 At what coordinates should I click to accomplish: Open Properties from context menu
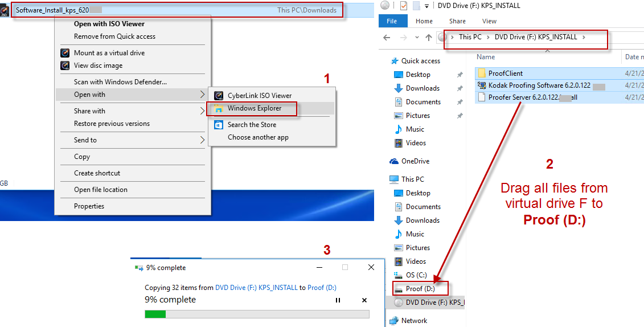click(89, 206)
